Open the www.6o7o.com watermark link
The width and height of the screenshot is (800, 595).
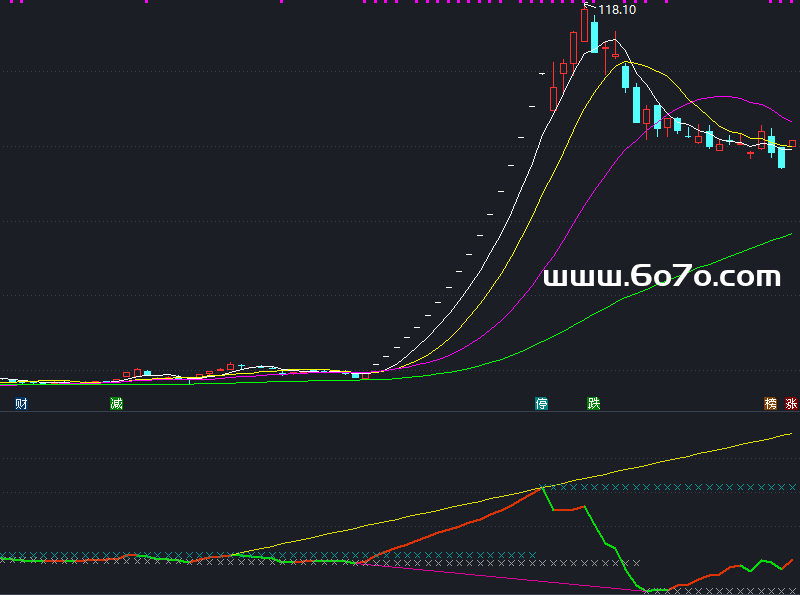point(661,277)
